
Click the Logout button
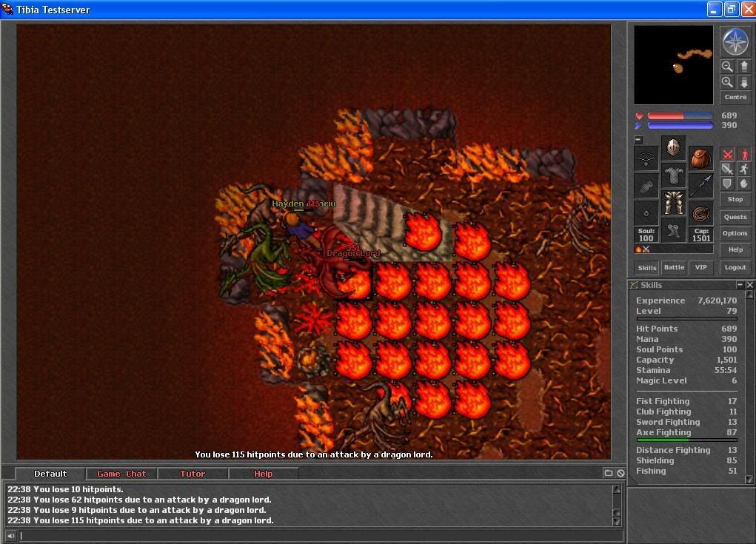pos(735,267)
